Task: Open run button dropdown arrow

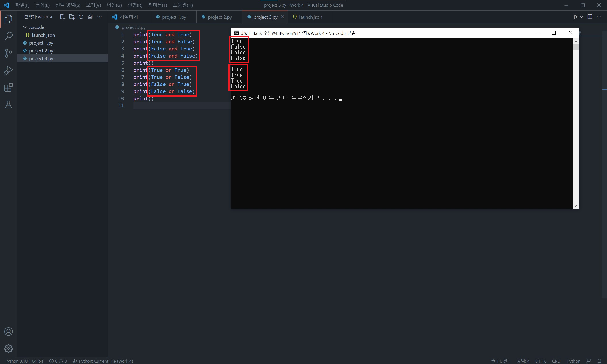Action: pyautogui.click(x=581, y=17)
